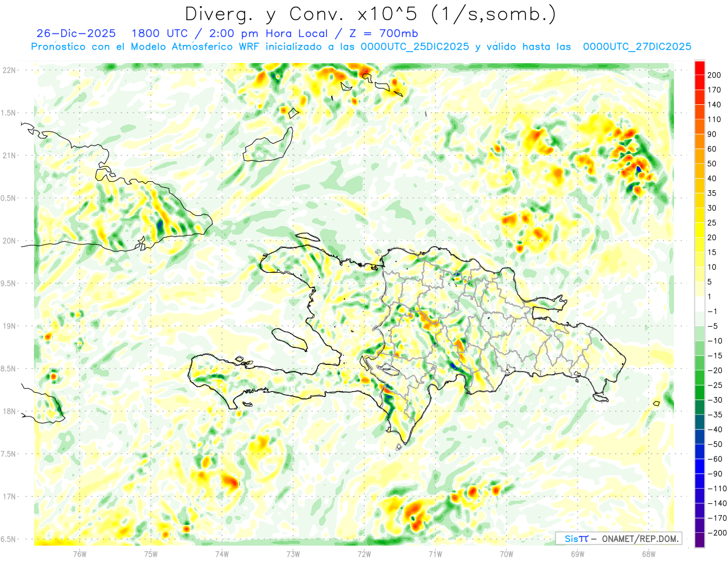Click the positive "140" color bar value
Viewport: 728px width, 562px height.
coord(715,105)
